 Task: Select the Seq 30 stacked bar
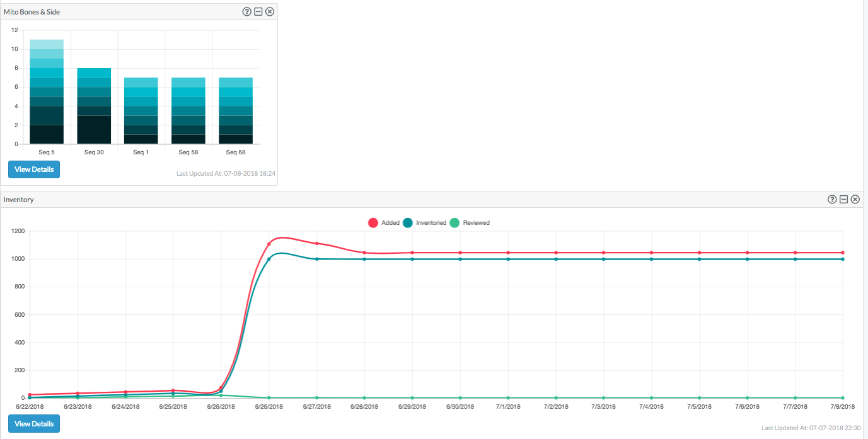(94, 106)
